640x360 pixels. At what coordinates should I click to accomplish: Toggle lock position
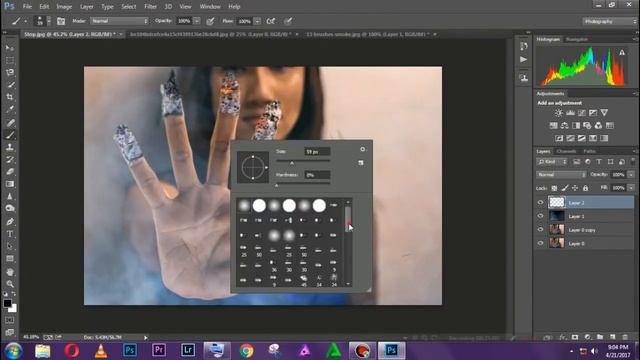[x=575, y=188]
